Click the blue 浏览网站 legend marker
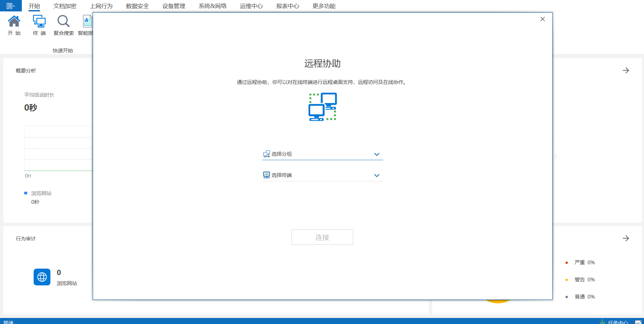 point(26,193)
